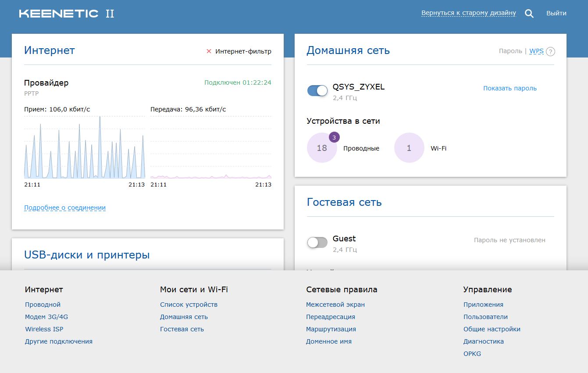This screenshot has height=373, width=588.
Task: Click the QSYS_ZYXEL network name
Action: click(x=359, y=87)
